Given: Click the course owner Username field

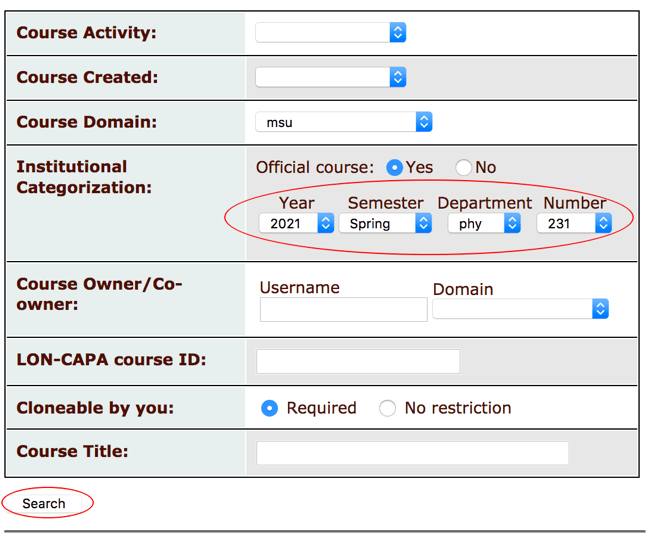Looking at the screenshot, I should [343, 310].
